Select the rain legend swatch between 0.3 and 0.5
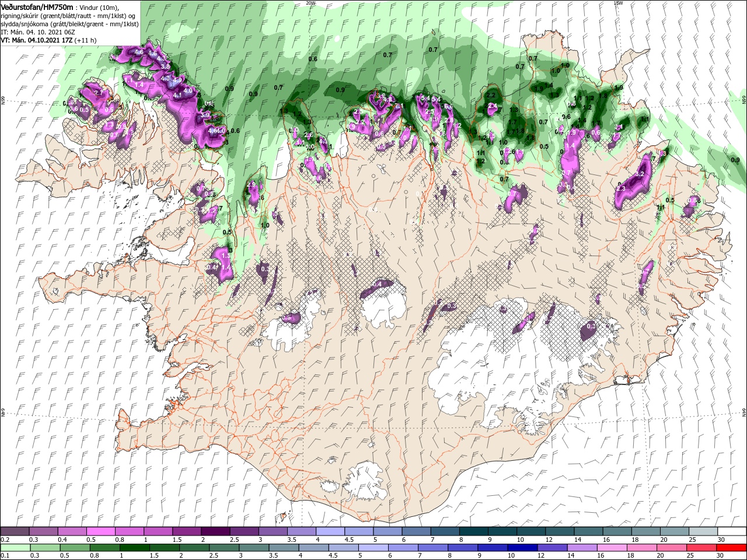Viewport: 747px width, 560px height. tap(44, 548)
